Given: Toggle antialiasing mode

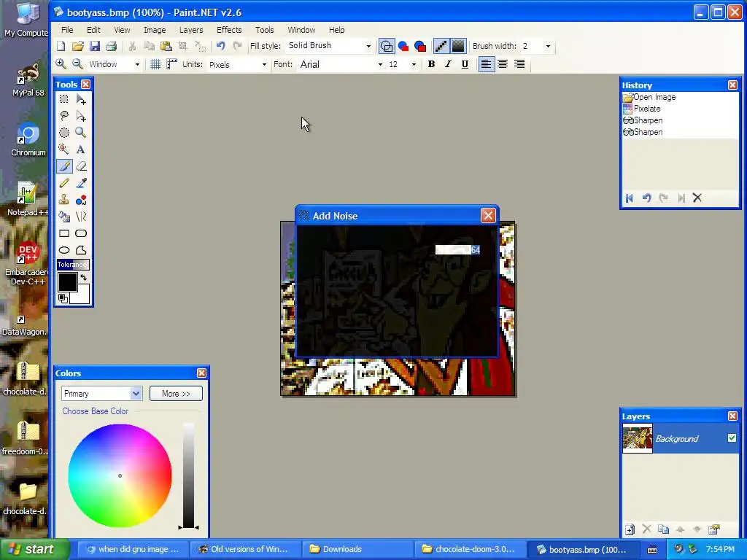Looking at the screenshot, I should tap(441, 46).
